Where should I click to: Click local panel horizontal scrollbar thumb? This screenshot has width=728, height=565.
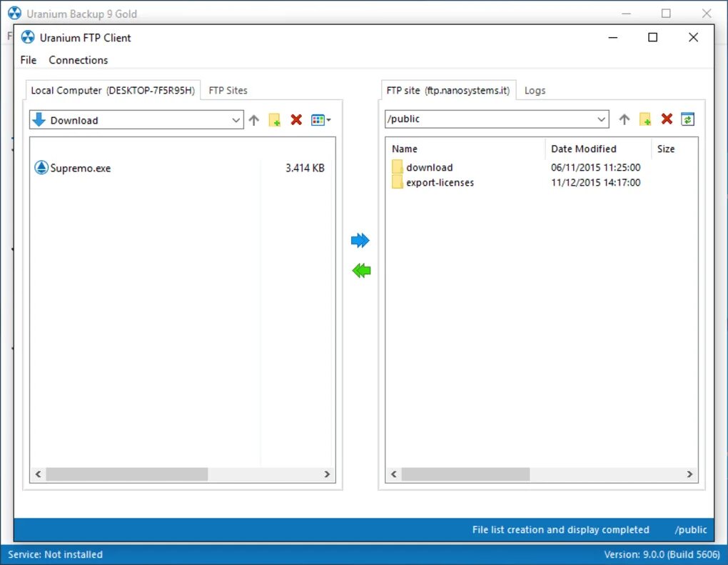tap(127, 474)
